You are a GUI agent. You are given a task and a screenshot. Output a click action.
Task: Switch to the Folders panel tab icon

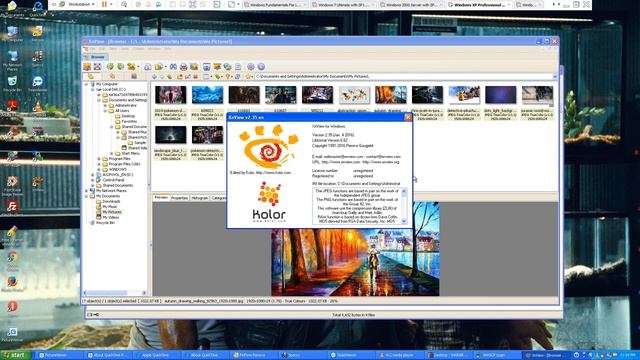(x=91, y=76)
